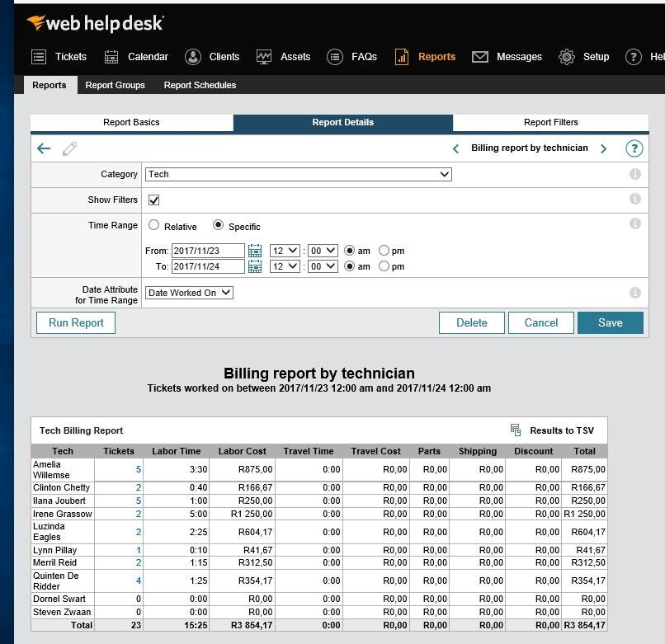
Task: Select pm for the From time
Action: pos(384,251)
